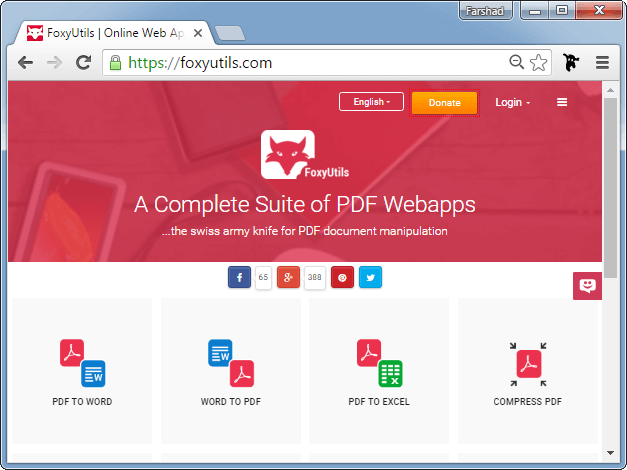
Task: Go back with the browser back arrow
Action: click(26, 62)
